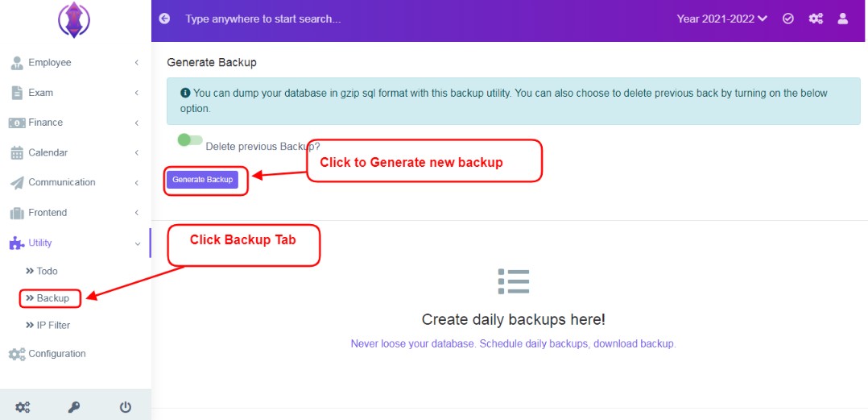The width and height of the screenshot is (868, 420).
Task: Click the Exam document icon
Action: pos(17,93)
